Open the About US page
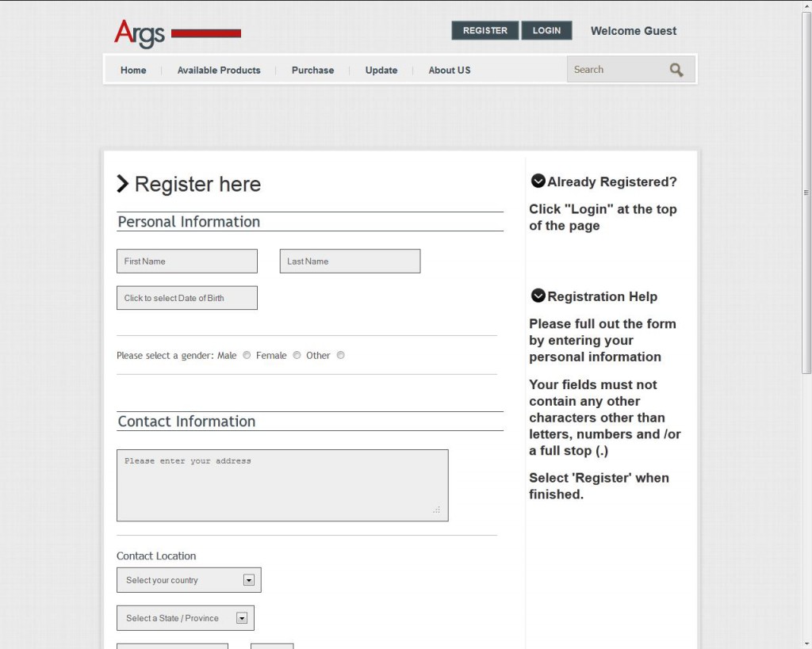The image size is (812, 649). pyautogui.click(x=450, y=71)
